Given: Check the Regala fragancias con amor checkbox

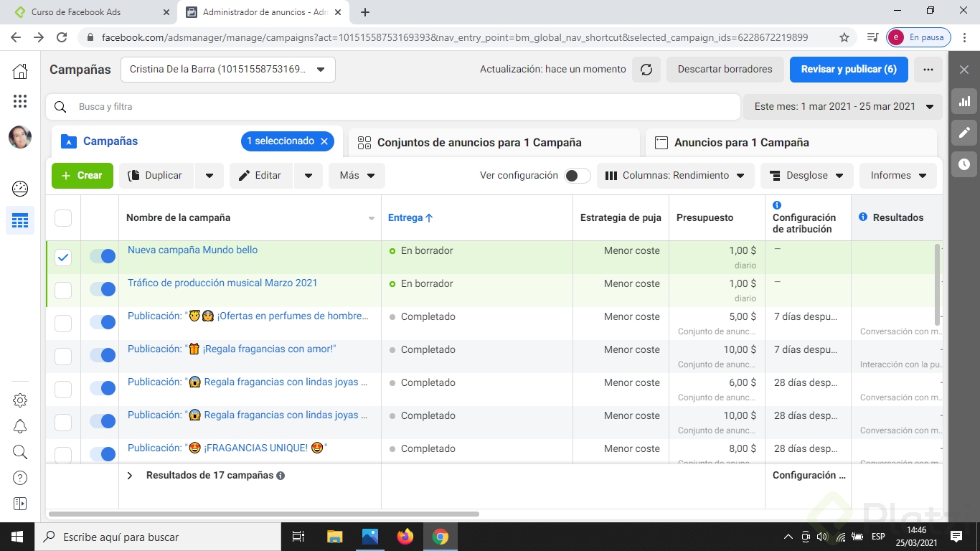Looking at the screenshot, I should pos(63,357).
